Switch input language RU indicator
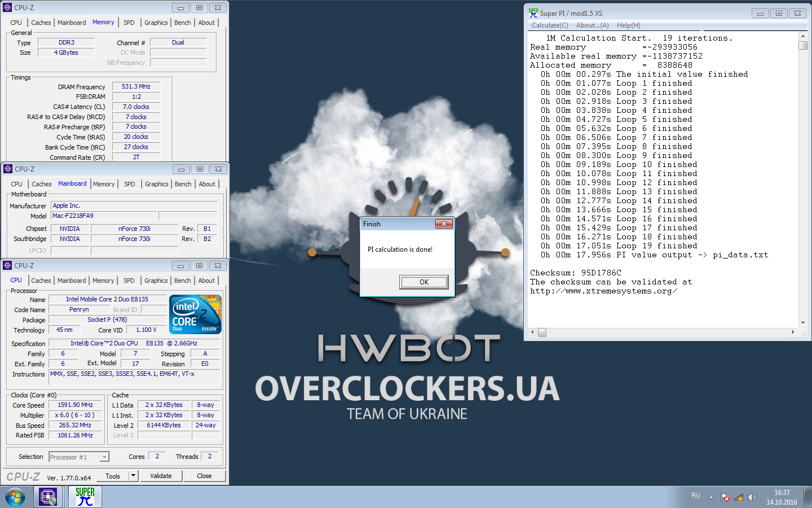Viewport: 812px width, 508px height. [x=696, y=496]
